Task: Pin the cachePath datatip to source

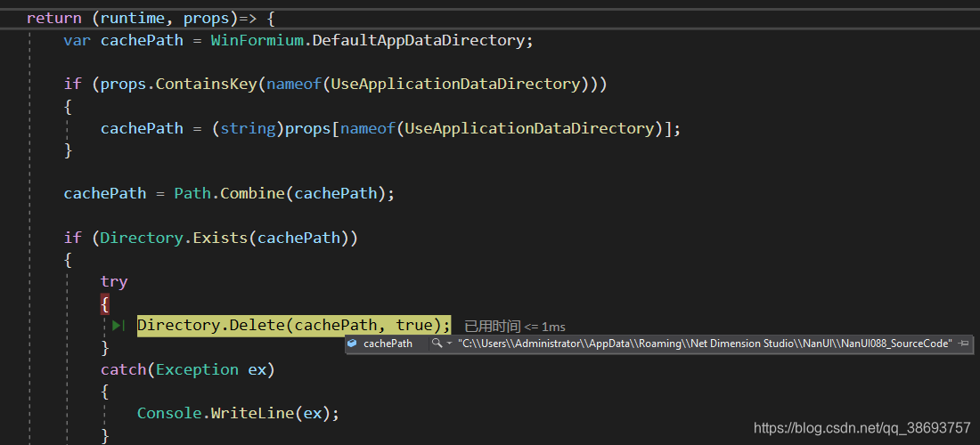Action: click(x=964, y=344)
